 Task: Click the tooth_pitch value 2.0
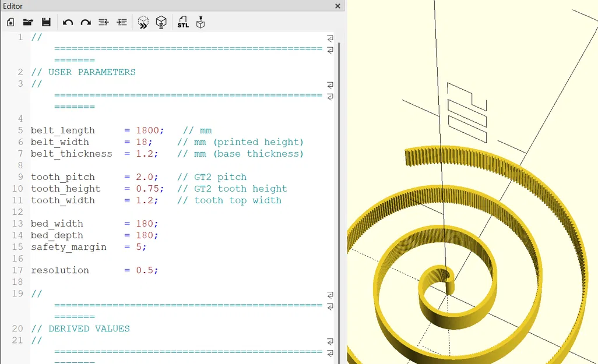click(145, 177)
